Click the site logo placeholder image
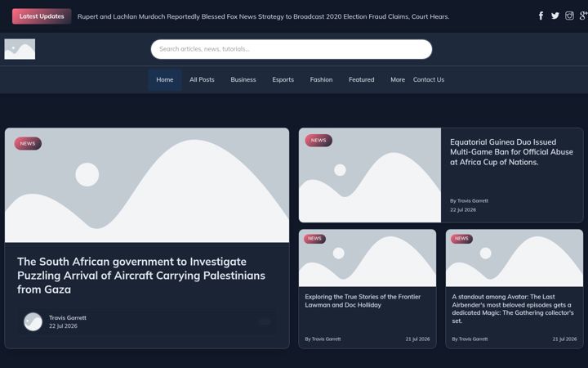 coord(20,49)
